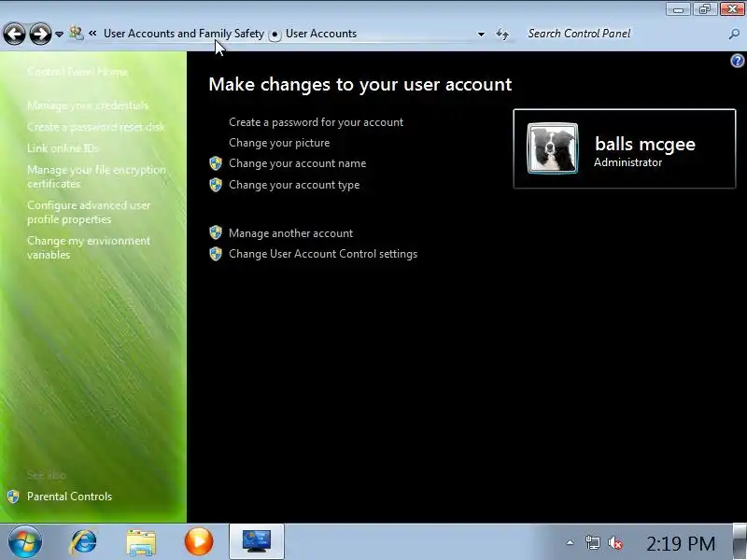Viewport: 747px width, 560px height.
Task: Click the shield icon beside Change your account name
Action: 216,163
